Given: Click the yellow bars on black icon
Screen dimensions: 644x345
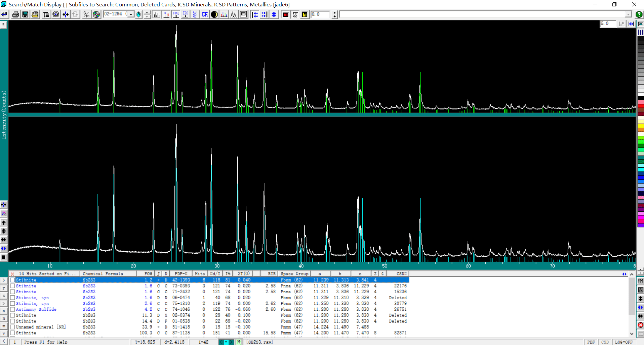Looking at the screenshot, I should (x=305, y=14).
